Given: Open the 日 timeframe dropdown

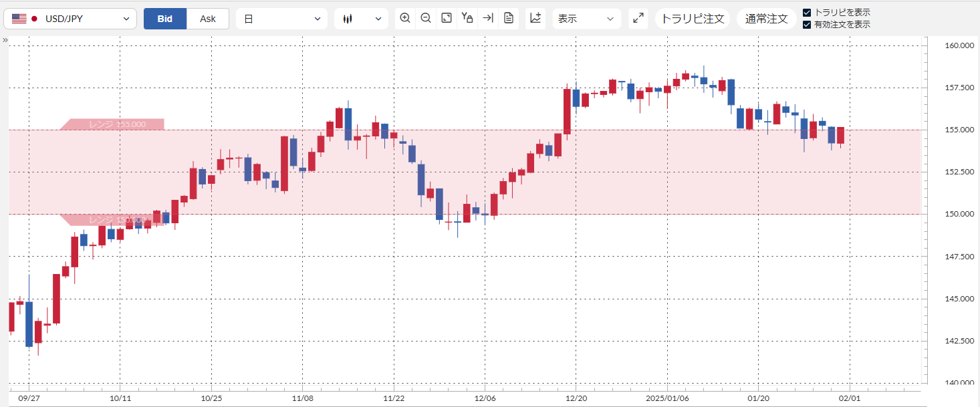Looking at the screenshot, I should pyautogui.click(x=281, y=19).
